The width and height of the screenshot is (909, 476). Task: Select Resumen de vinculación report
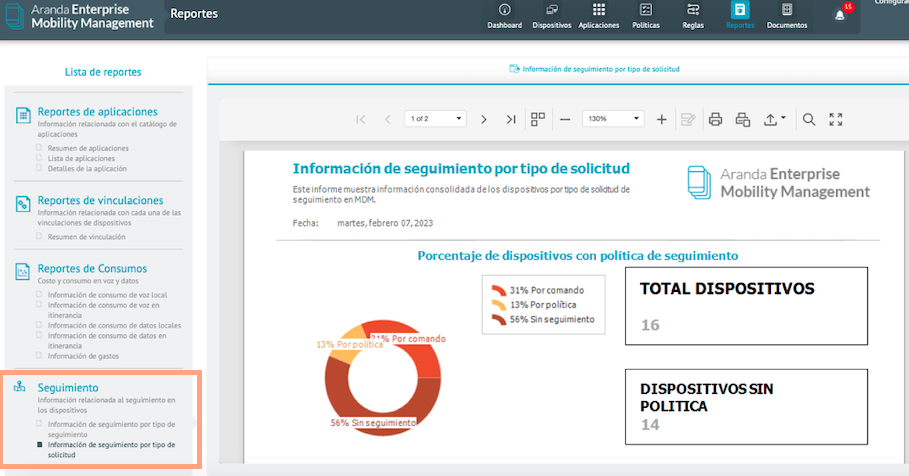(x=86, y=237)
